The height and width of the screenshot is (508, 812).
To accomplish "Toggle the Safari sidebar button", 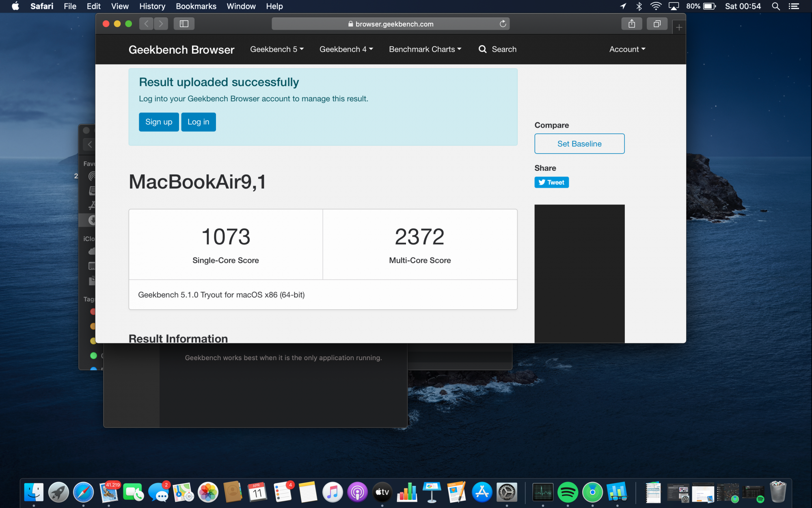I will click(x=184, y=24).
